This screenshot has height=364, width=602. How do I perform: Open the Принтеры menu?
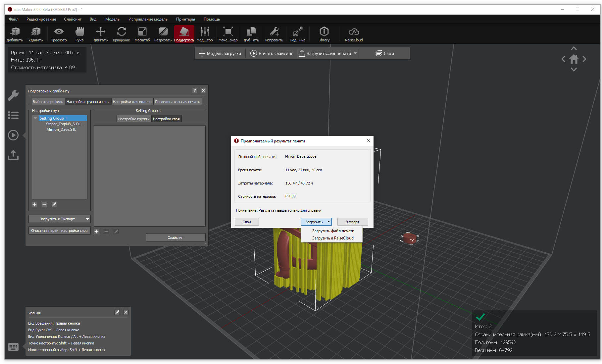[x=186, y=19]
